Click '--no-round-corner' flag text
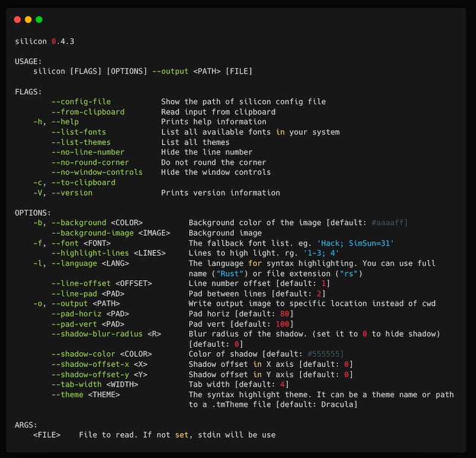 click(x=90, y=162)
